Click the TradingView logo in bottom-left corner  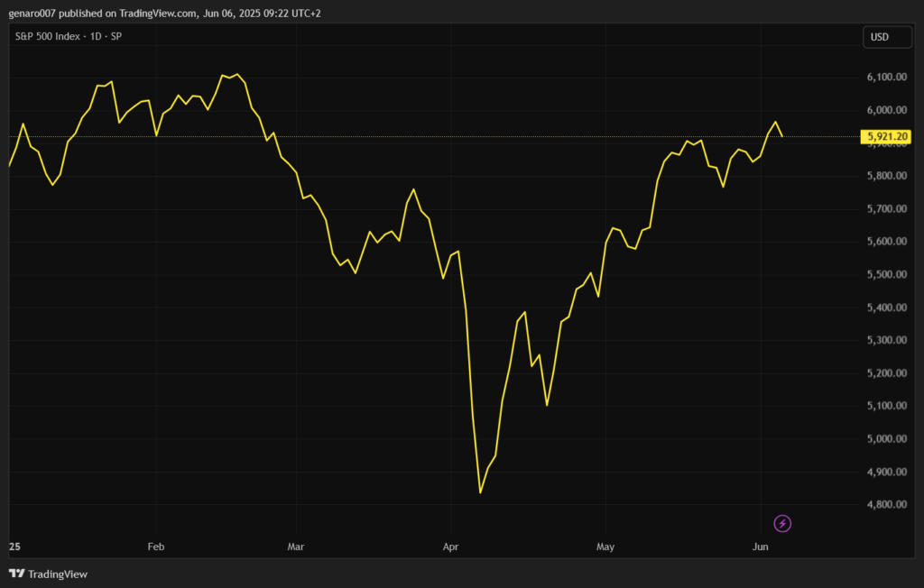pyautogui.click(x=49, y=574)
